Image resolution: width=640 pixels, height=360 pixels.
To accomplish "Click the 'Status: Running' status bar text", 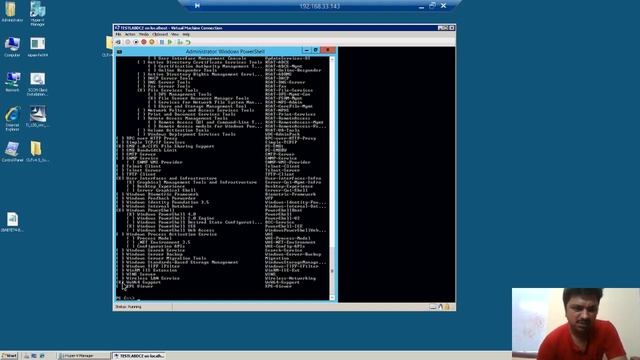I will tap(128, 307).
